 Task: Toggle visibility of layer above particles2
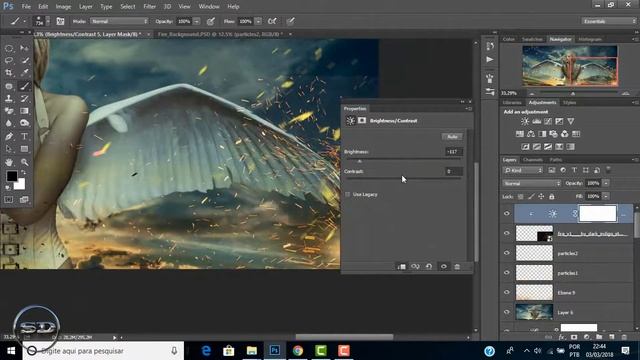507,233
